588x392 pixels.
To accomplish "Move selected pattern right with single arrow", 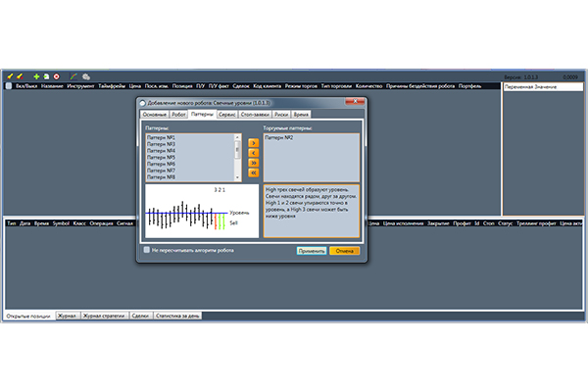I will point(253,143).
